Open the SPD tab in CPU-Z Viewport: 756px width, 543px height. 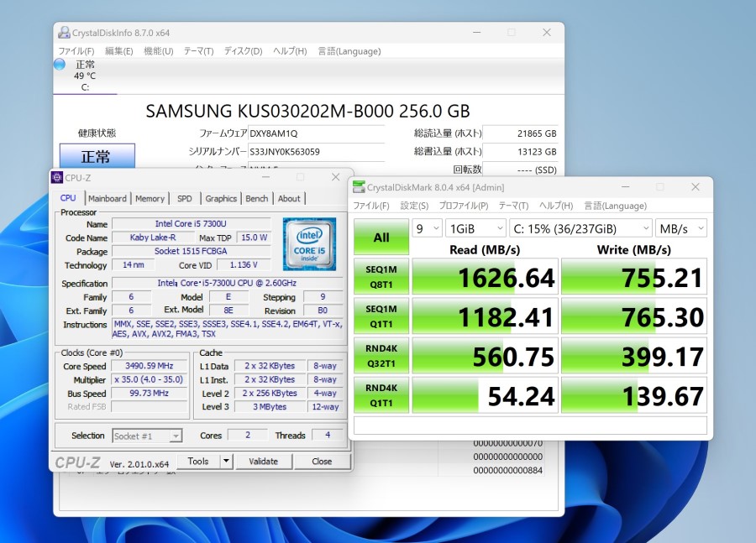coord(185,199)
